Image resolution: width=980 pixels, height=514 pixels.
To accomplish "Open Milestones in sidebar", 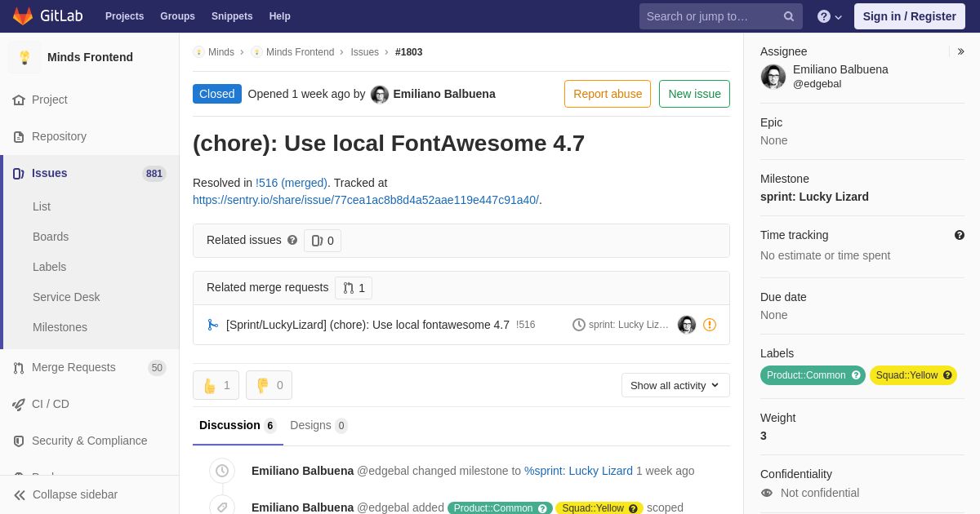I will [x=60, y=327].
